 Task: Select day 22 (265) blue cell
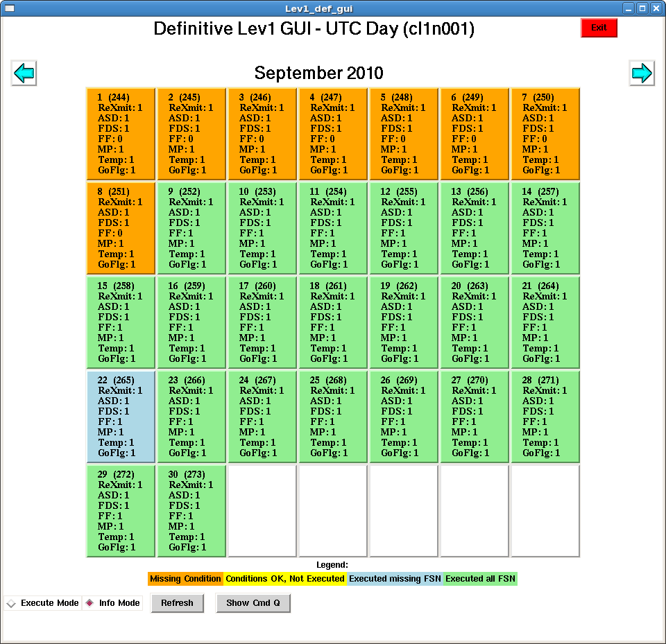pos(121,417)
